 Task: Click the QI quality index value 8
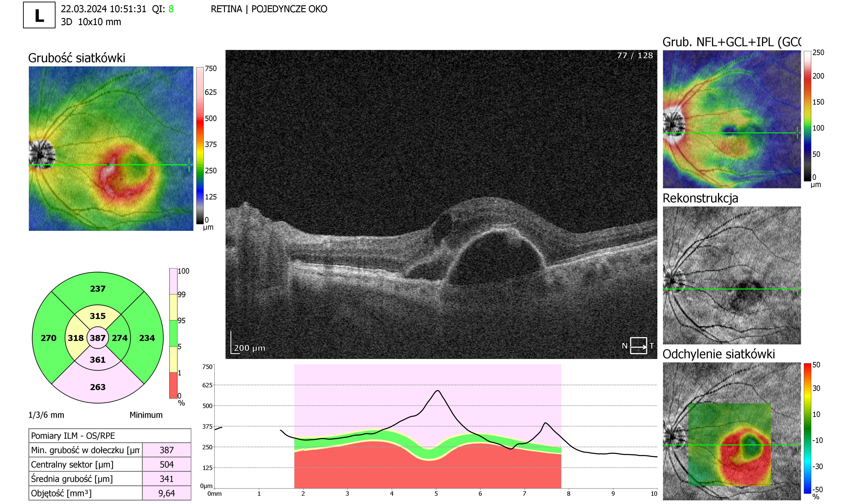click(171, 9)
